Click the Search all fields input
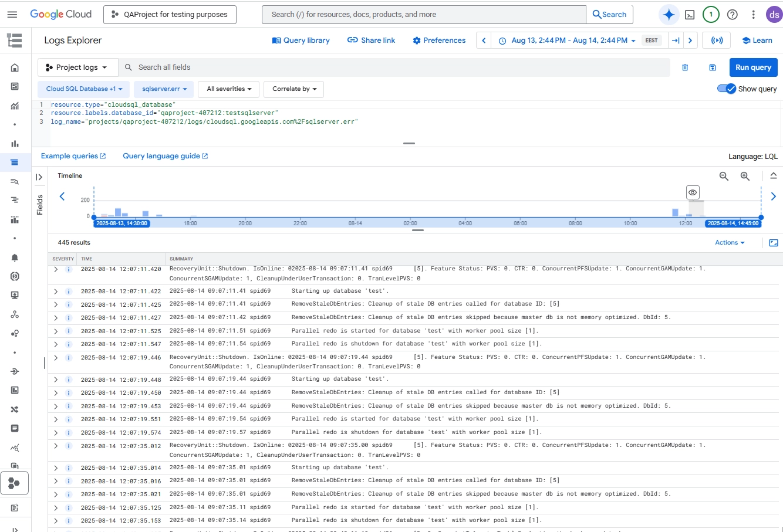The image size is (783, 532). [235, 67]
